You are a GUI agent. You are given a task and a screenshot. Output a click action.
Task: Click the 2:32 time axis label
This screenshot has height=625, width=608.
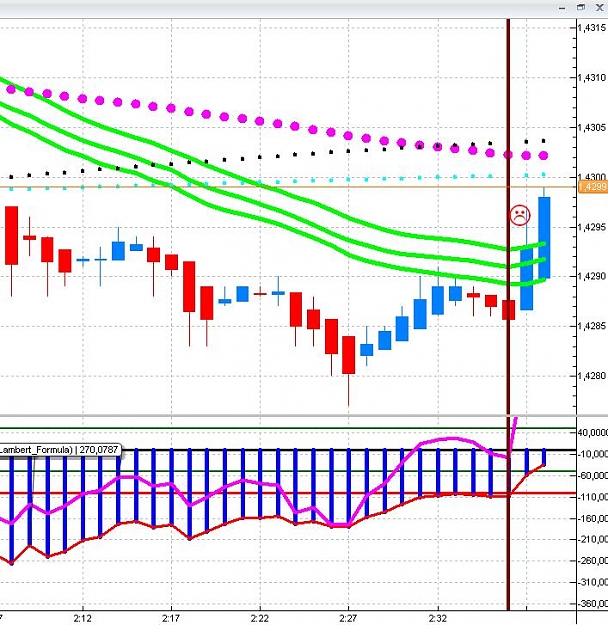pos(437,618)
